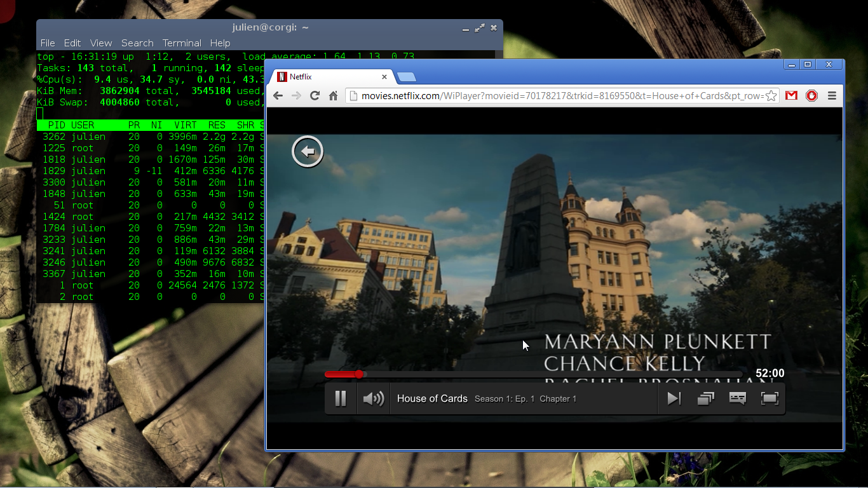Screen dimensions: 868x488
Task: Click PID 1424 root row in top
Action: 151,217
